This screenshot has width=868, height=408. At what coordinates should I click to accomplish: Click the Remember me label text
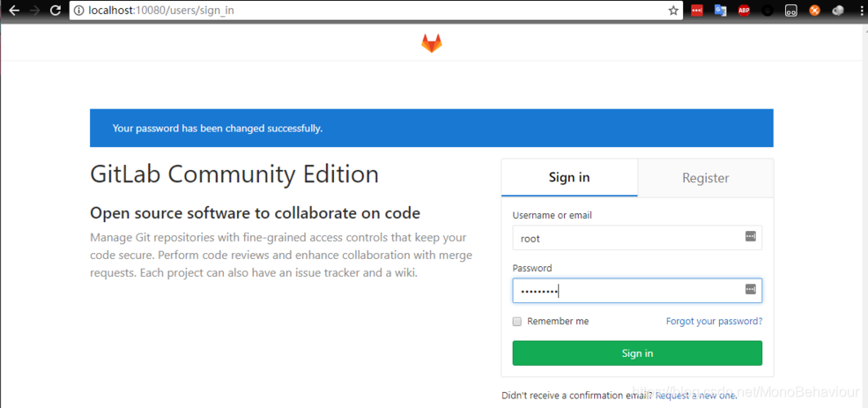558,321
